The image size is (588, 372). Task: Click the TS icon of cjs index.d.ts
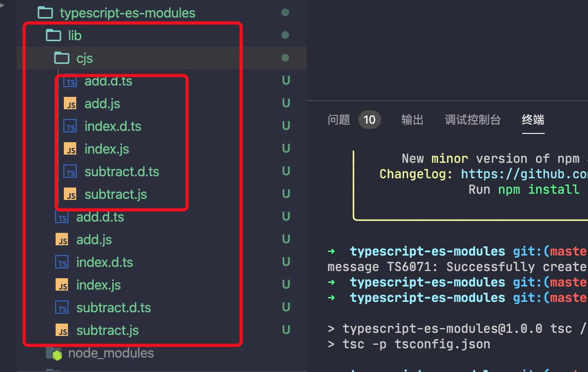[70, 127]
